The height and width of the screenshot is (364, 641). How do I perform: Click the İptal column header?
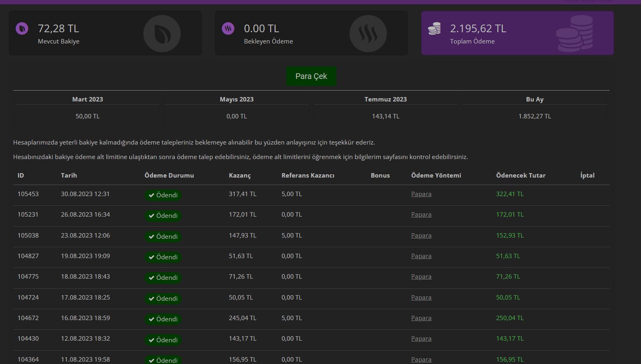587,176
